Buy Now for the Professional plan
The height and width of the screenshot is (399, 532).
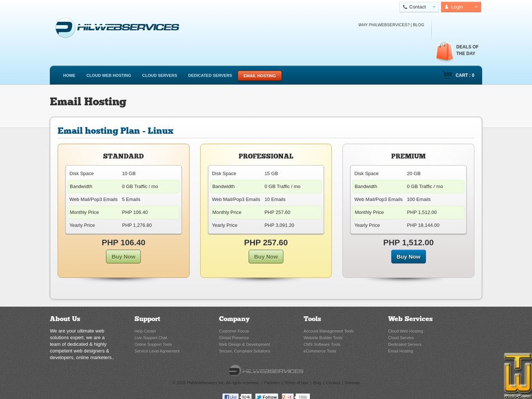pos(266,256)
